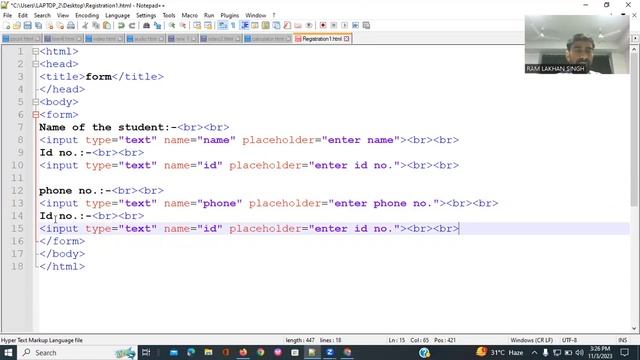The height and width of the screenshot is (360, 640).
Task: Toggle synchronize vertical scrolling icon
Action: coord(197,25)
